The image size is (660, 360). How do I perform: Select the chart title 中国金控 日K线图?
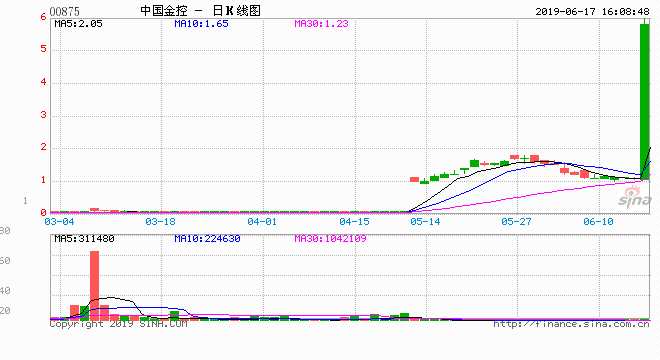click(x=200, y=11)
